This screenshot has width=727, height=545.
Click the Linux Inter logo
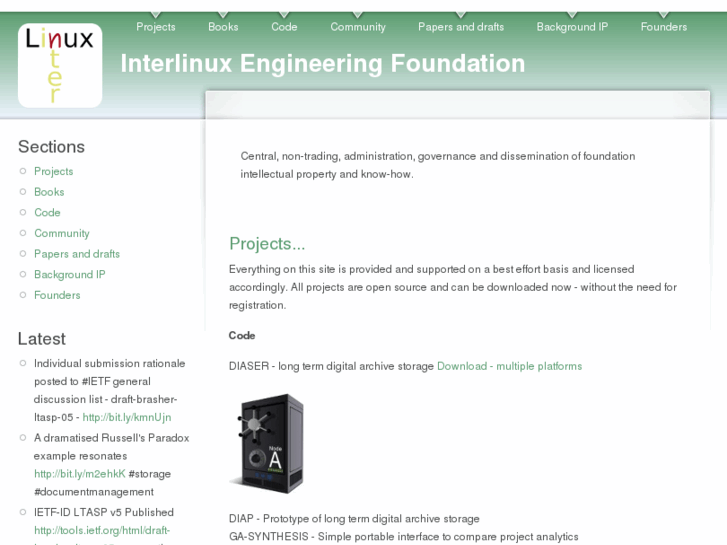(60, 65)
